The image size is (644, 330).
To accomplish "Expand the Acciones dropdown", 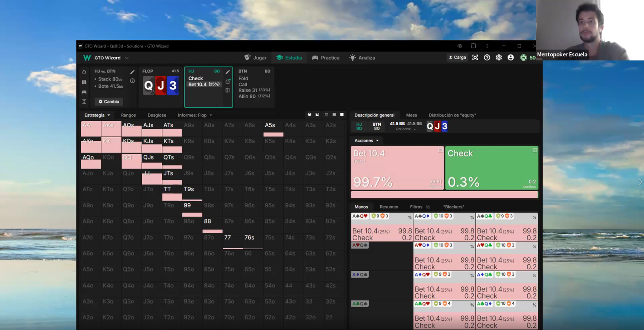I will point(366,140).
